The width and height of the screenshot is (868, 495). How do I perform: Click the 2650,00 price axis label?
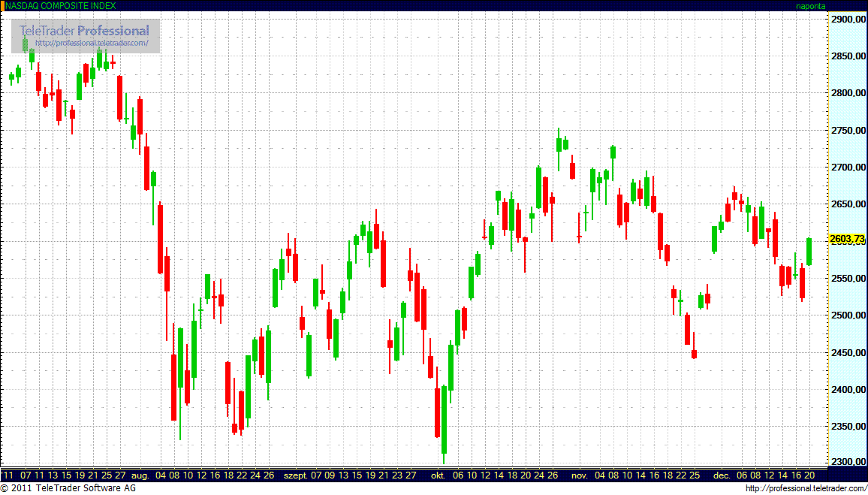click(x=848, y=204)
